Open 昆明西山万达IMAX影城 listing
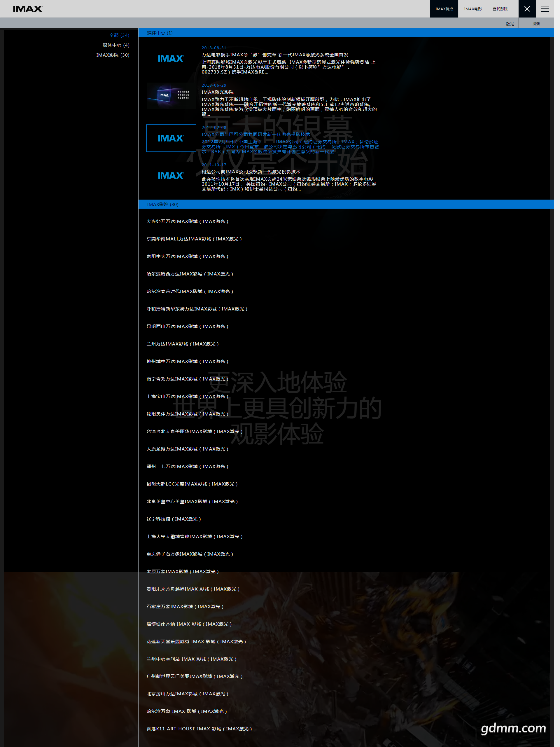The width and height of the screenshot is (560, 747). point(187,327)
